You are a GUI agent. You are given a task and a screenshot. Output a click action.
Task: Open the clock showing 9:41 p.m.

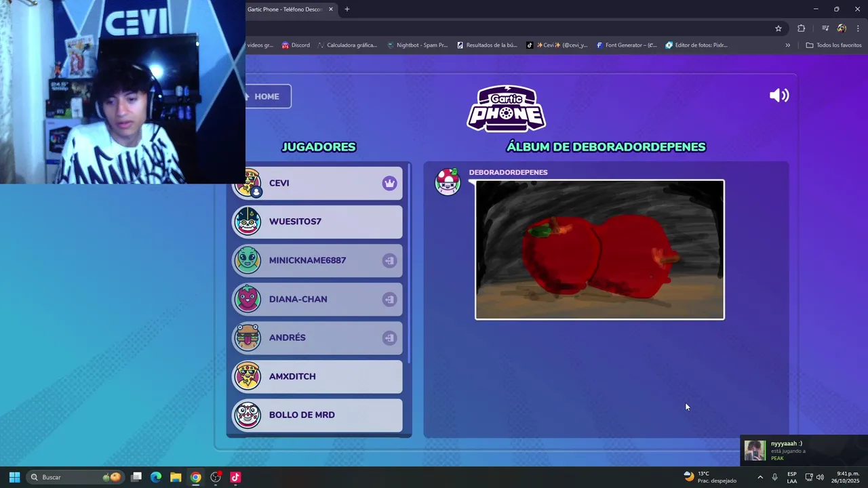[847, 477]
